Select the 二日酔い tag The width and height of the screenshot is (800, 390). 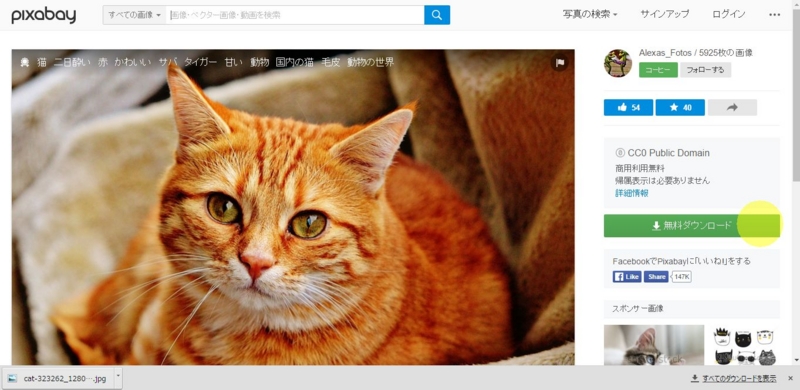click(72, 62)
